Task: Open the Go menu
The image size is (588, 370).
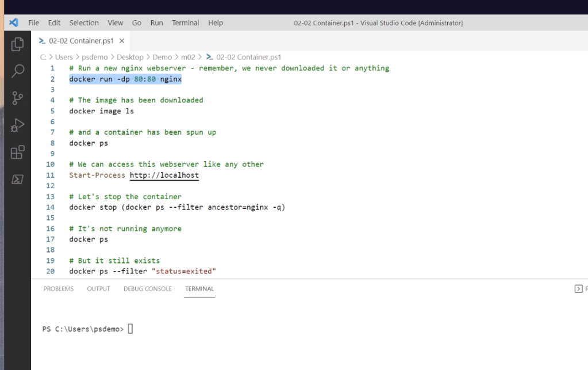Action: click(x=136, y=23)
